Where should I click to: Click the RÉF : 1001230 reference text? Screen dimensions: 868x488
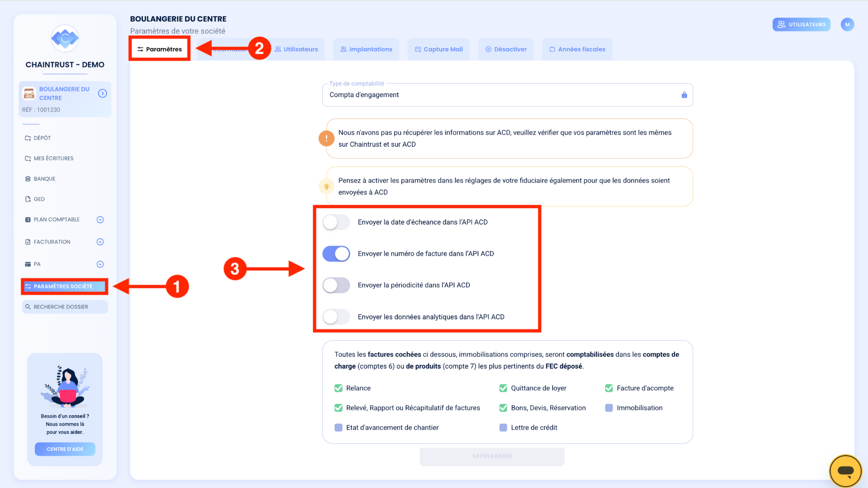(x=41, y=110)
